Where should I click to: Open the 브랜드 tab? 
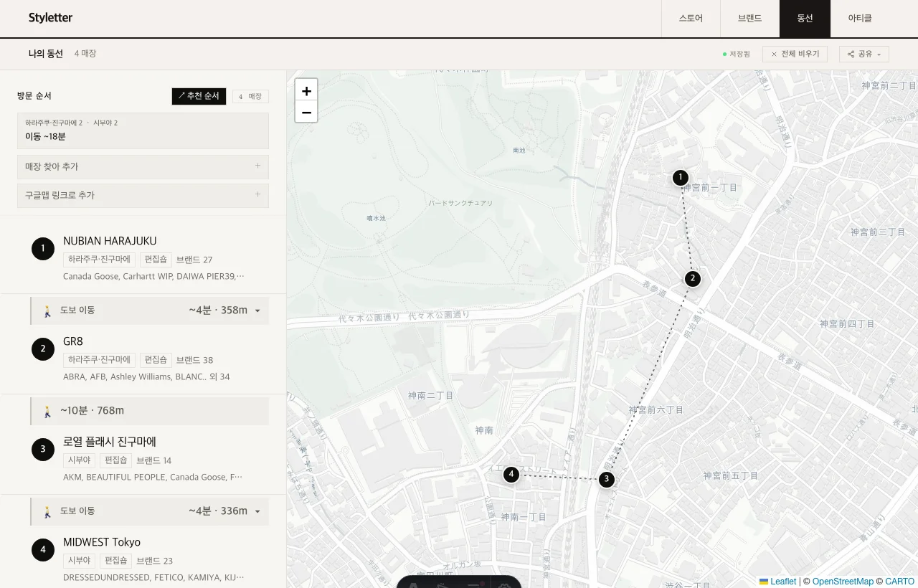[x=749, y=19]
